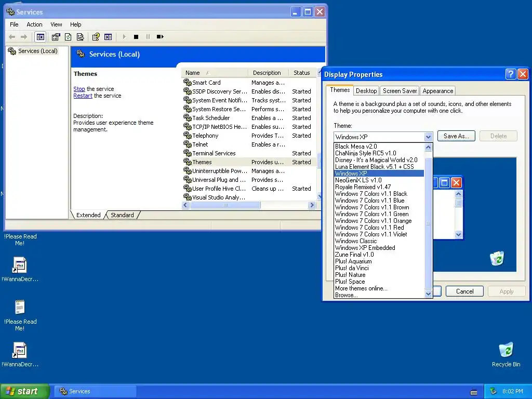Select the Themes service row
The image size is (532, 399).
tap(249, 162)
